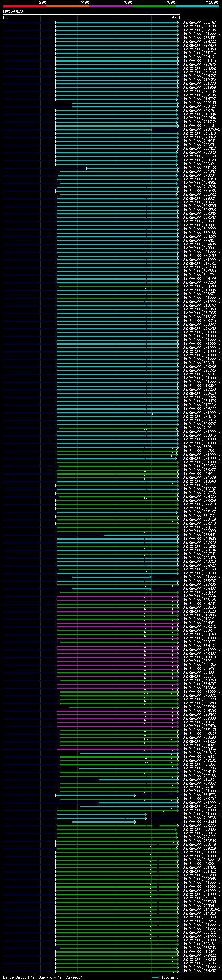Click the Large gaps legend text

15,977
